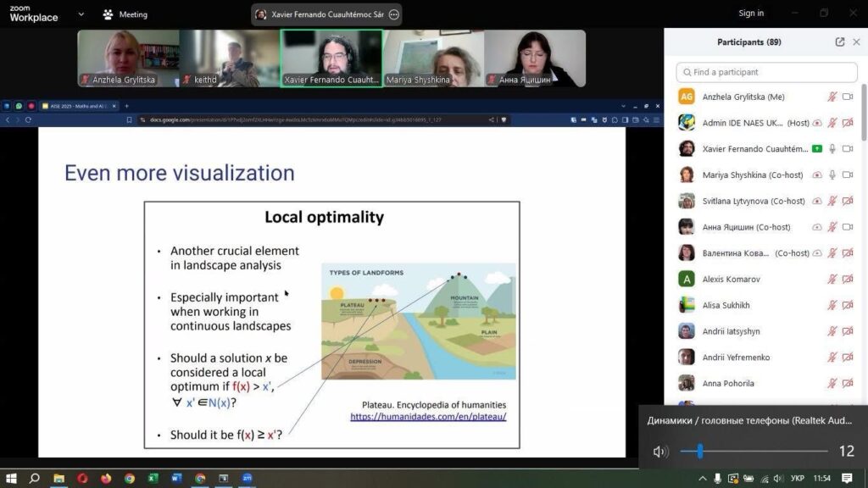Expand the Zoom Workplace dropdown arrow
This screenshot has width=868, height=488.
(x=81, y=14)
